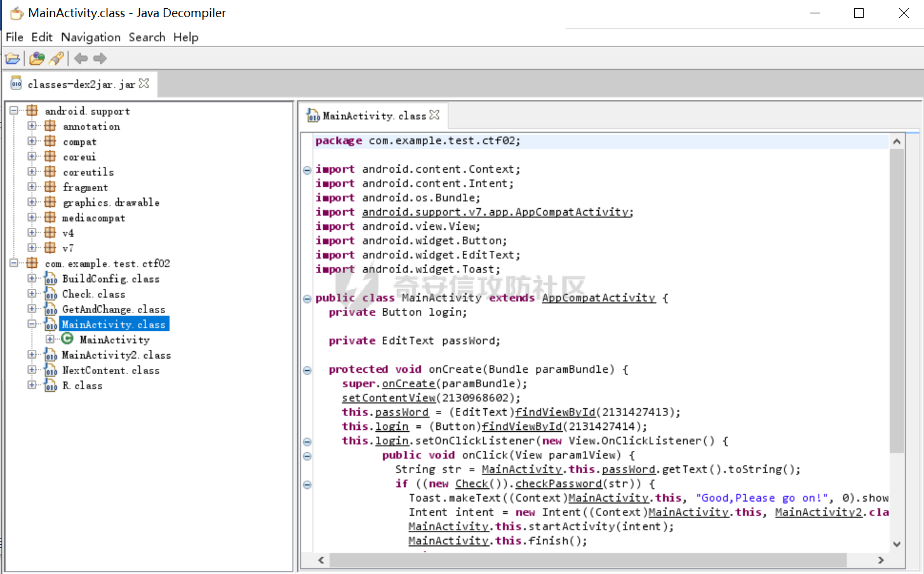Click the Forward arrow toolbar icon

(100, 58)
